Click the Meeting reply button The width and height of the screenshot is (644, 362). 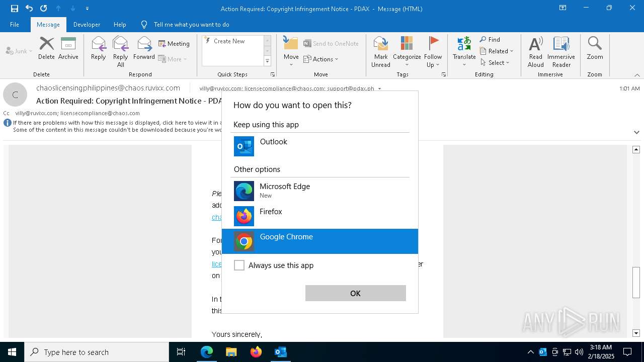[174, 44]
